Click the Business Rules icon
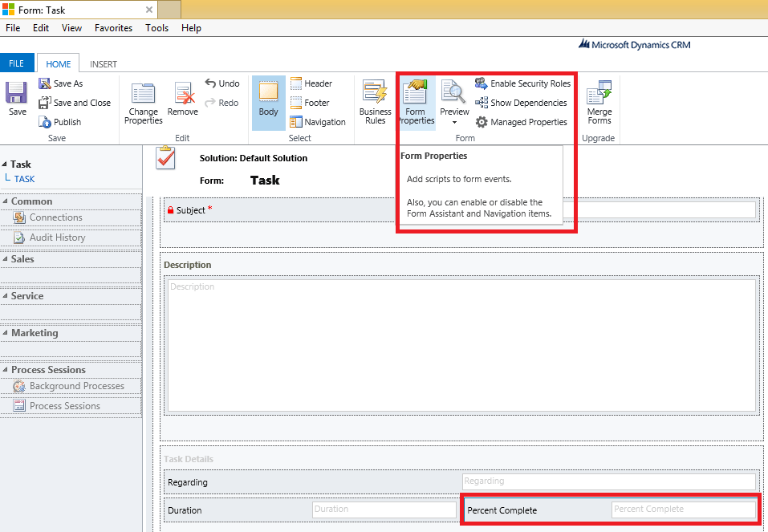This screenshot has width=768, height=532. 374,100
